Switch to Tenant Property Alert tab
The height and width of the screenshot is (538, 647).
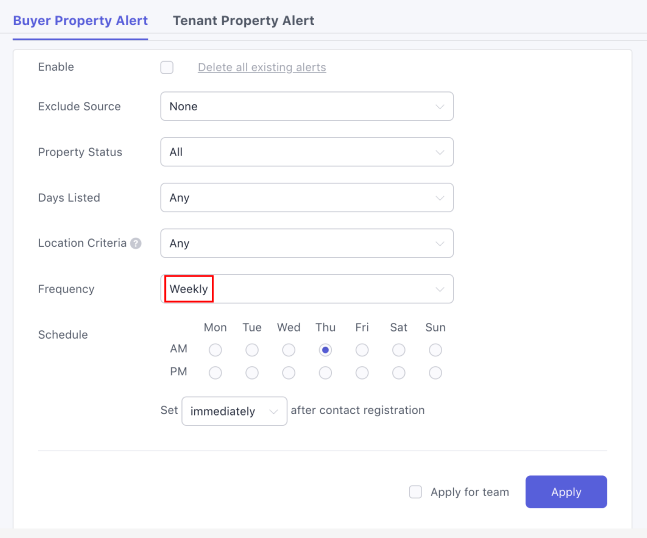(x=243, y=20)
